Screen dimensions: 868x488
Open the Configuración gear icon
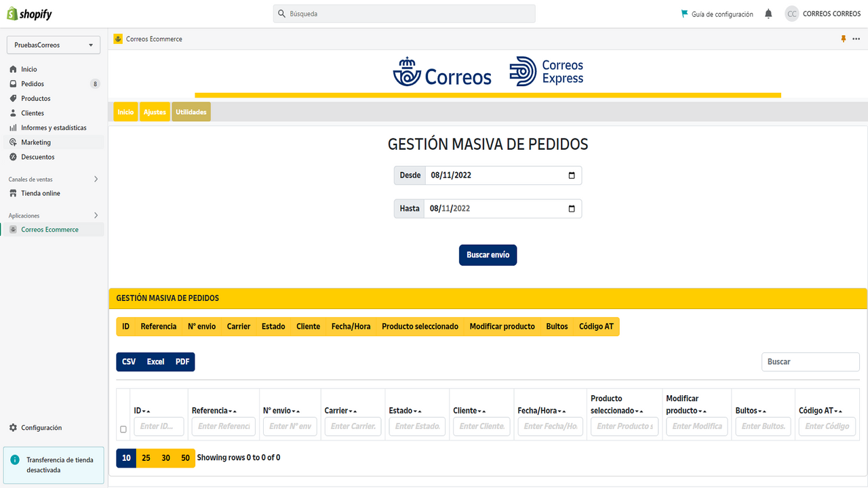click(13, 428)
